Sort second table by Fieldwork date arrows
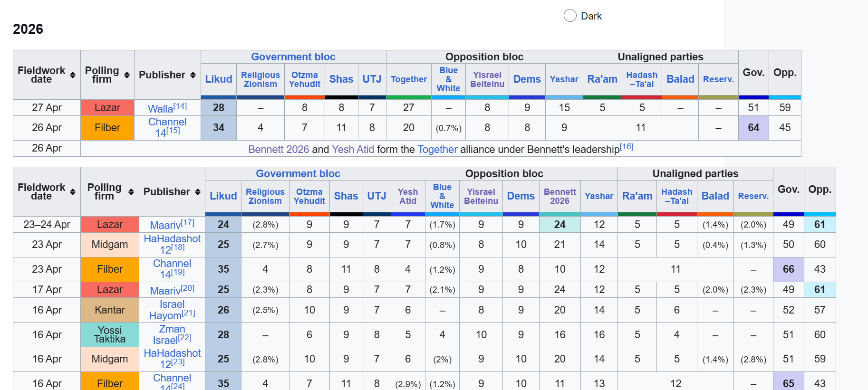Screen dimensions: 868x390 [72, 192]
